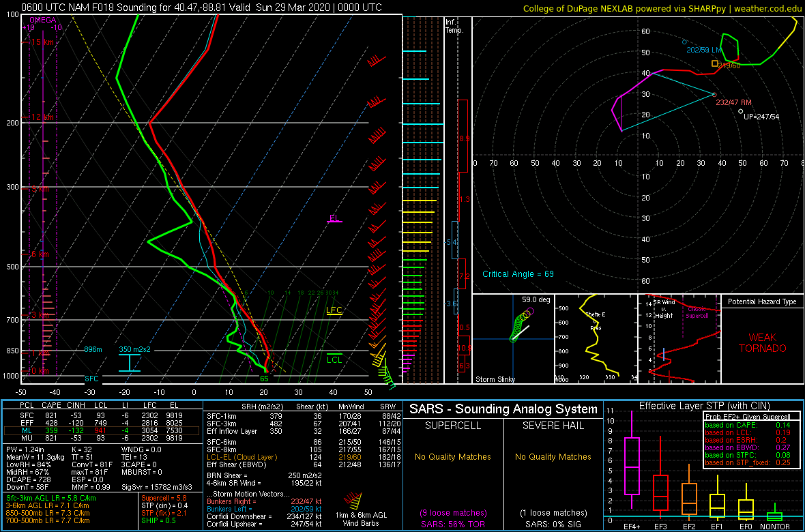Click the 'STP (fix) = 2.1' parameter
Image resolution: width=805 pixels, height=532 pixels.
click(x=165, y=513)
